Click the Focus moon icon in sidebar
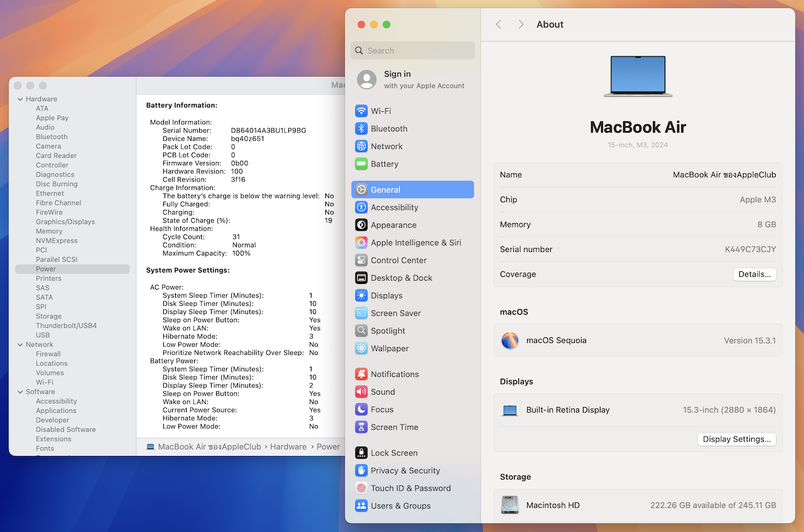Image resolution: width=804 pixels, height=532 pixels. (x=361, y=409)
